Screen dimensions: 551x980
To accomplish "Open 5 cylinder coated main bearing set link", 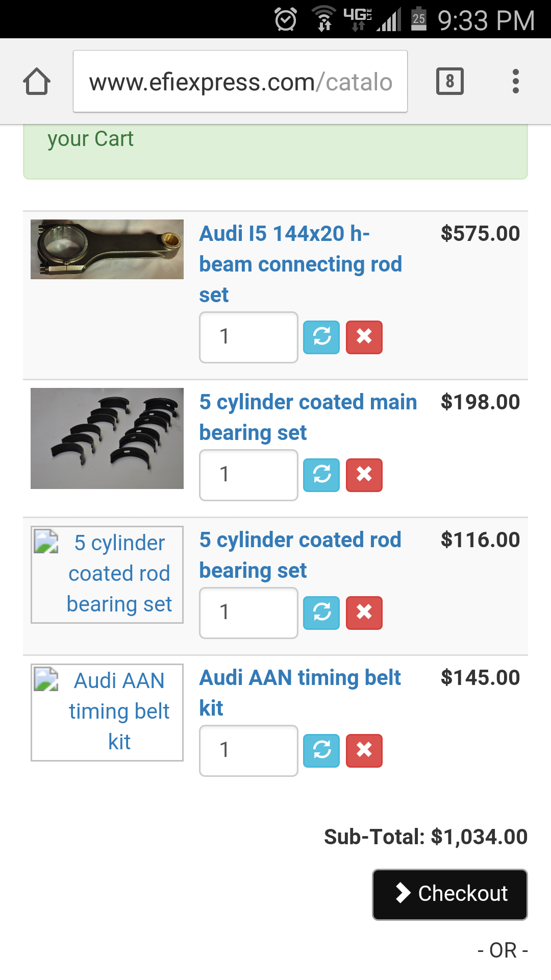I will pyautogui.click(x=308, y=417).
